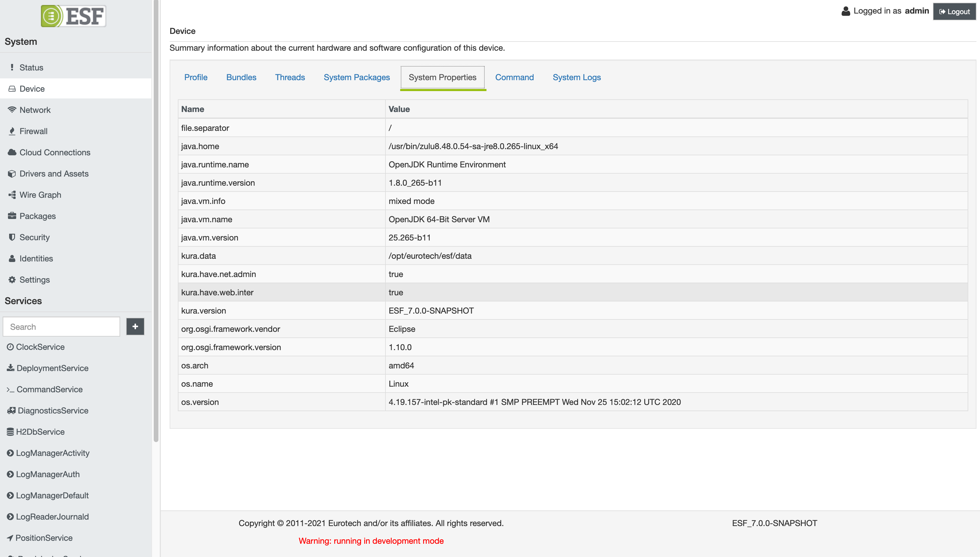The image size is (980, 557).
Task: Switch to the Bundles tab
Action: tap(241, 77)
